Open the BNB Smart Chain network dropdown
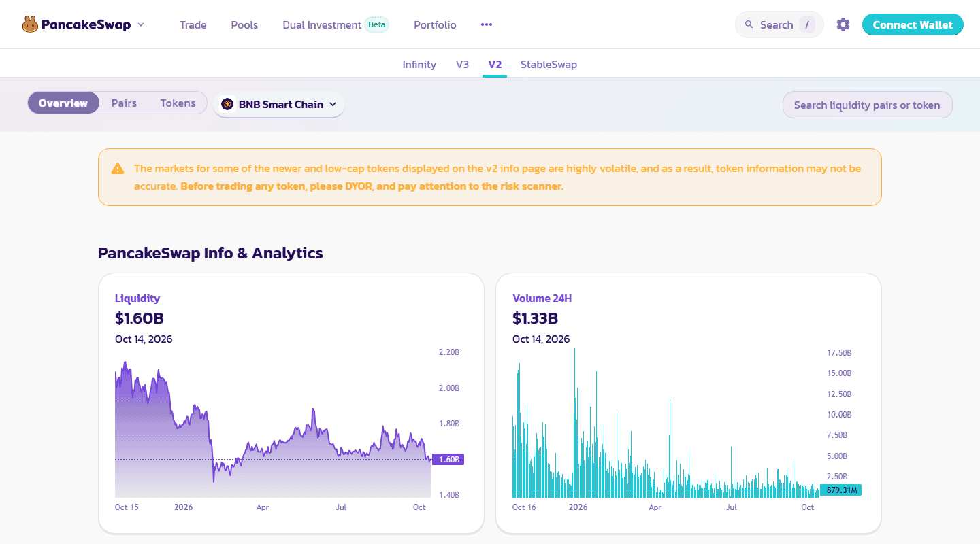Viewport: 980px width, 544px height. click(x=279, y=105)
